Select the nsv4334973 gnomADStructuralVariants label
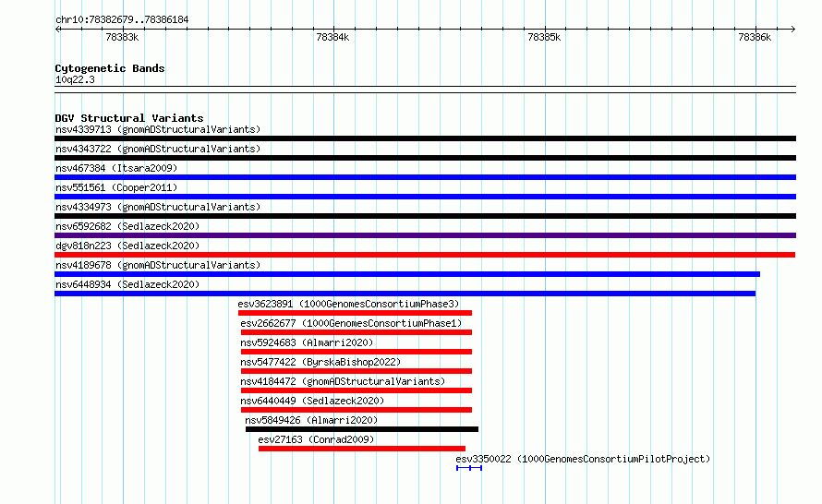The image size is (822, 504). pos(158,207)
